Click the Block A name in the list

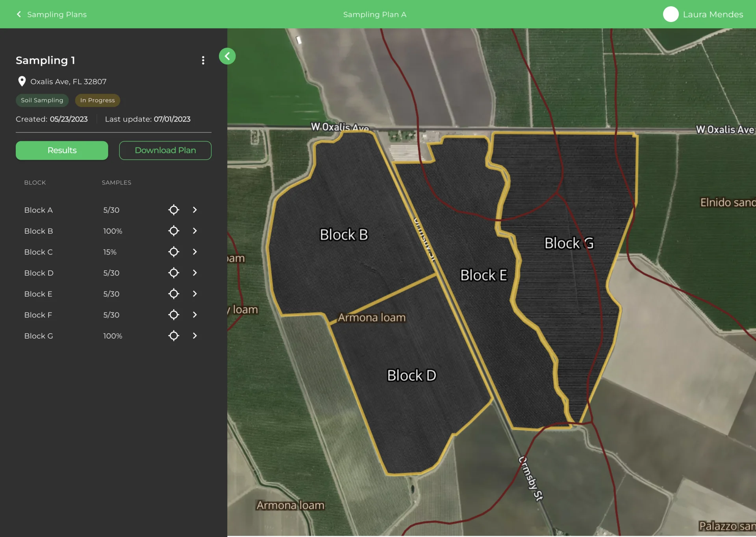tap(39, 210)
